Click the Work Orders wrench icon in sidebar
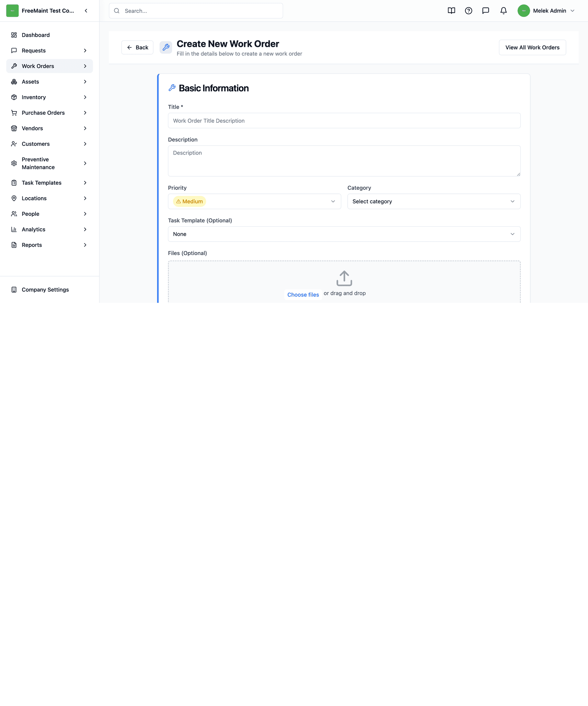Screen dimensions: 588x706 coord(14,66)
